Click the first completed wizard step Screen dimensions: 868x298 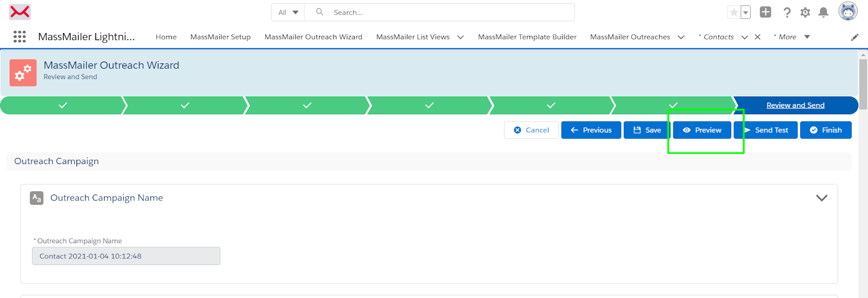click(x=62, y=105)
